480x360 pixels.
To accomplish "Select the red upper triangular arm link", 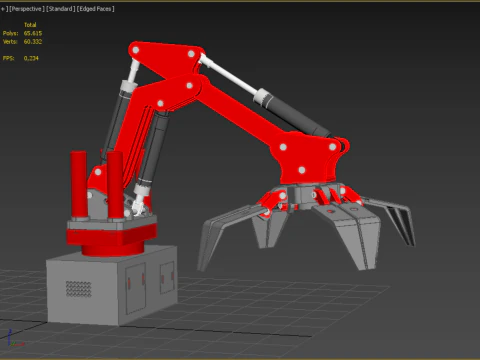I will [x=166, y=59].
